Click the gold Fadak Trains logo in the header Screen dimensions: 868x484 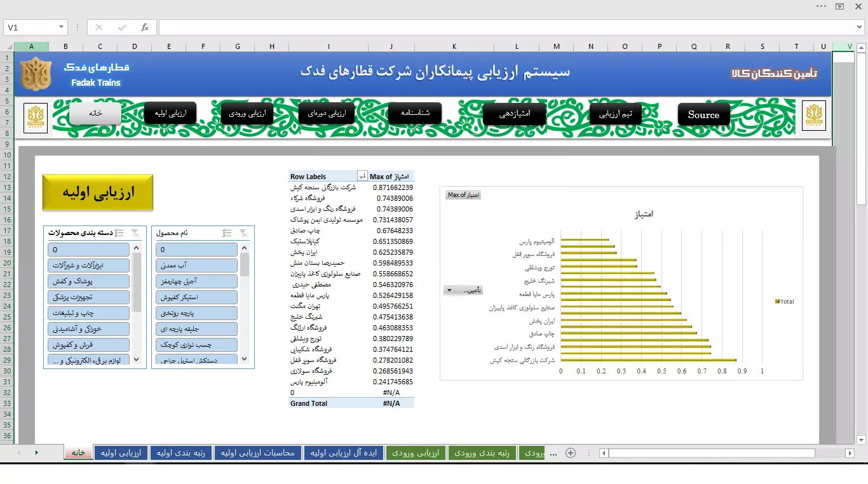coord(36,74)
